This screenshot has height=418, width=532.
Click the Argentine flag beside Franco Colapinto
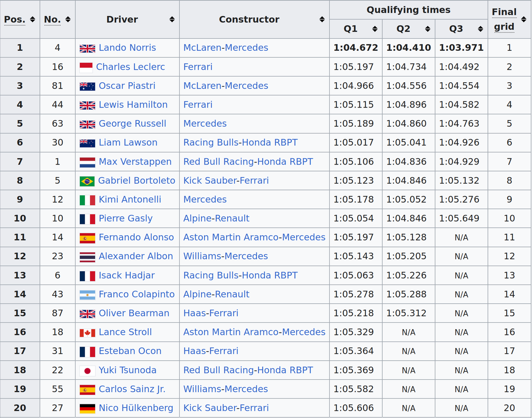87,295
